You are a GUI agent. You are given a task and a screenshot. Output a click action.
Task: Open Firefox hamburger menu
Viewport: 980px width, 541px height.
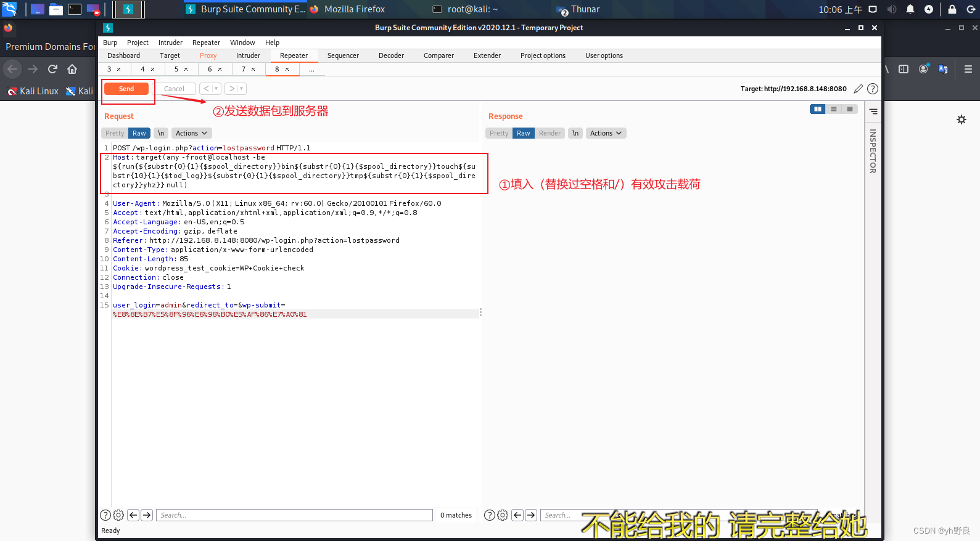968,69
